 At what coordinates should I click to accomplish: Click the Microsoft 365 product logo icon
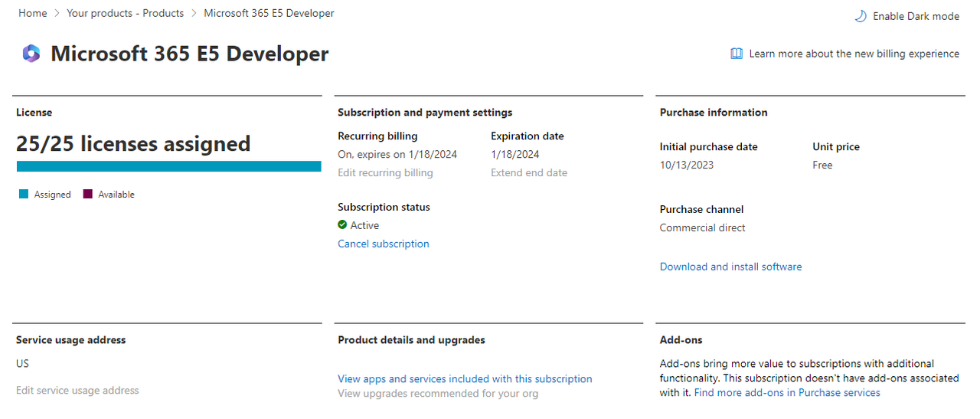[31, 54]
